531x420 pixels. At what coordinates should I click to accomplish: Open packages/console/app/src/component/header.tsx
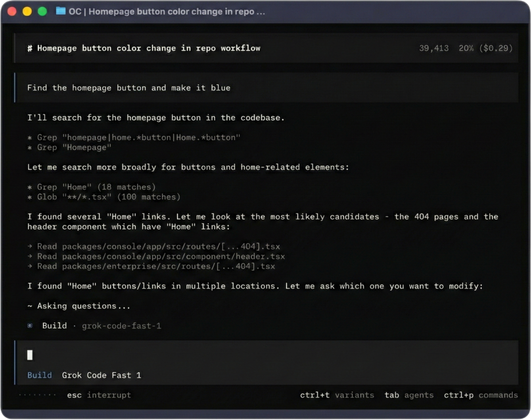tap(161, 256)
